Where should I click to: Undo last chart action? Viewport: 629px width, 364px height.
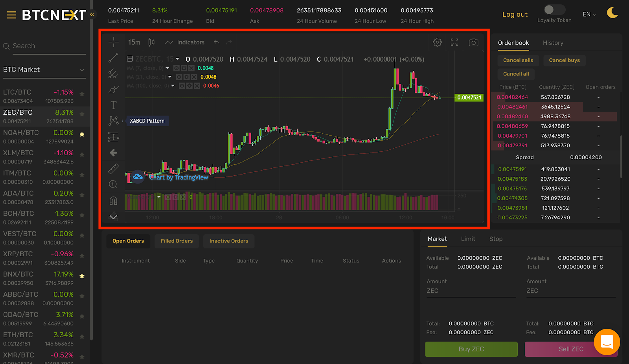(x=217, y=42)
